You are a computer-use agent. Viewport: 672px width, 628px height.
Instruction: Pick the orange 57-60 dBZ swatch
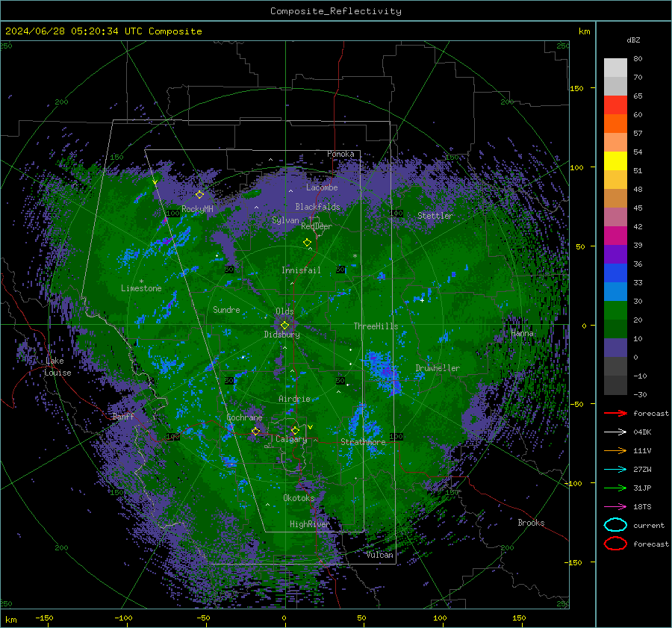615,124
